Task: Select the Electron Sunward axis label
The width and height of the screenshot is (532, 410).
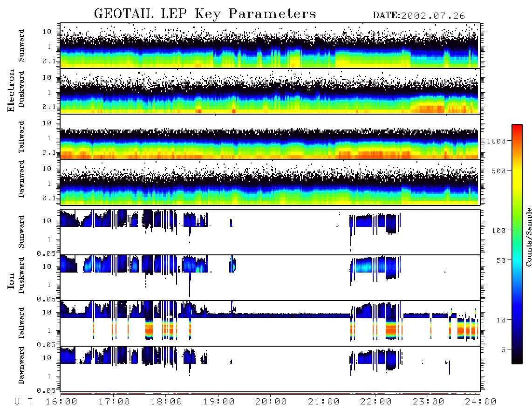Action: 21,46
